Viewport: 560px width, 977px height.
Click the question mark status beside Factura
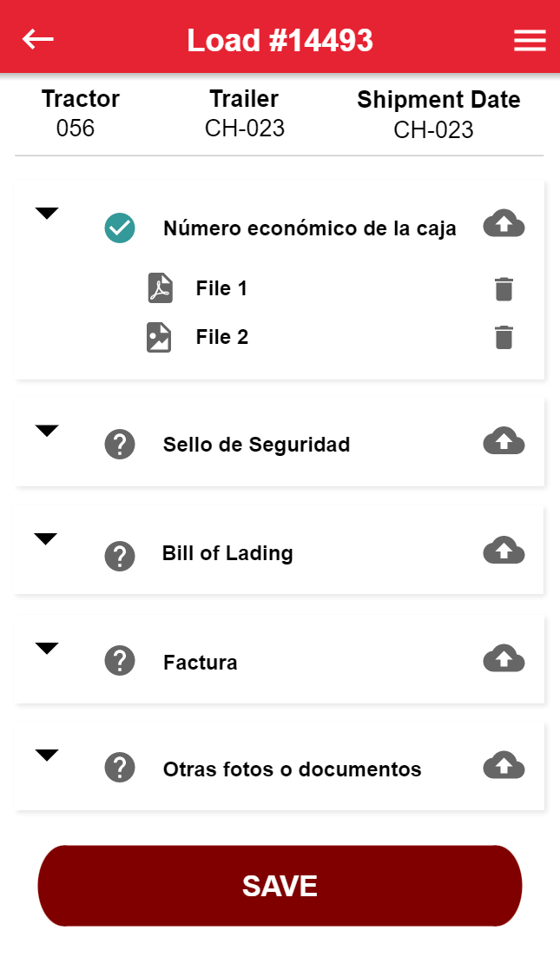(x=120, y=661)
